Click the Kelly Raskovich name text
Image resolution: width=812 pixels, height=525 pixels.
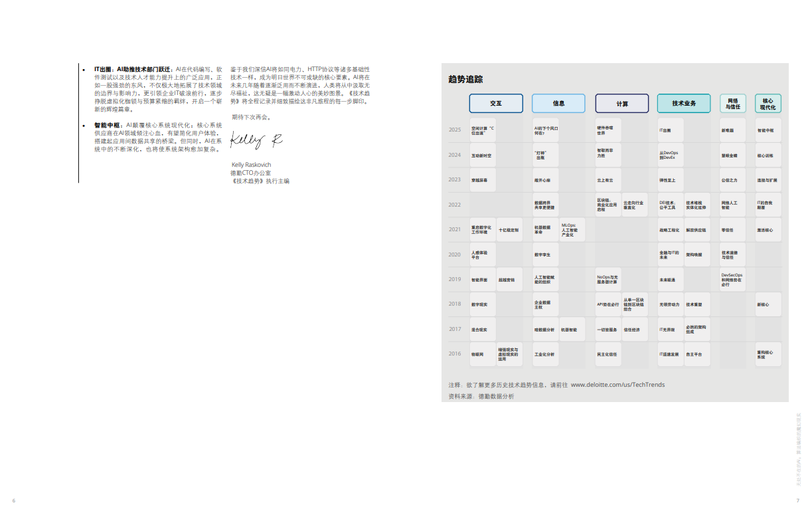(251, 165)
